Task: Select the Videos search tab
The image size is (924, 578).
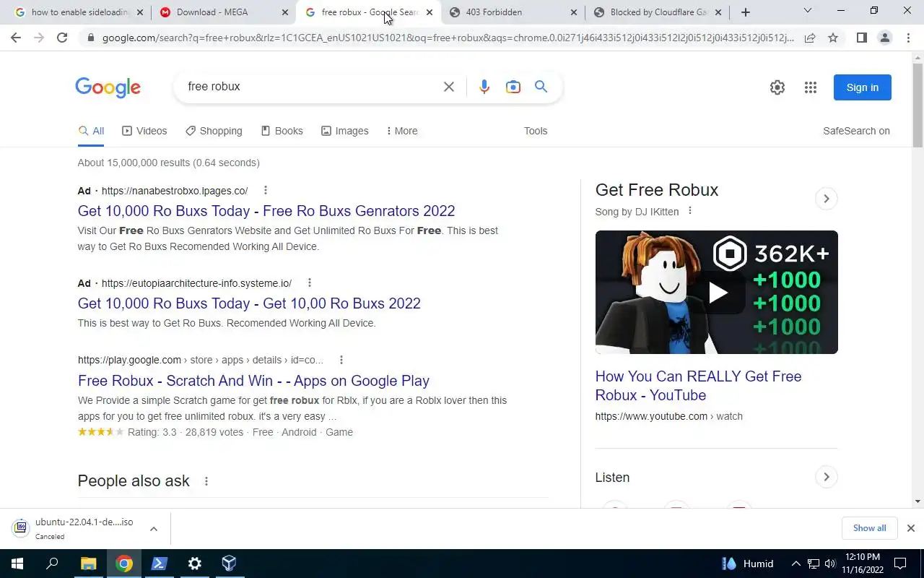Action: coord(144,131)
